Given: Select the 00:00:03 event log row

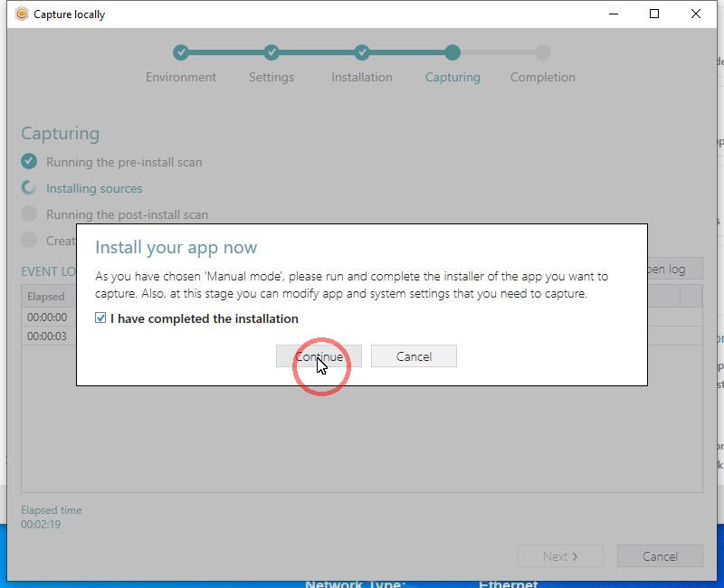Looking at the screenshot, I should [x=47, y=337].
